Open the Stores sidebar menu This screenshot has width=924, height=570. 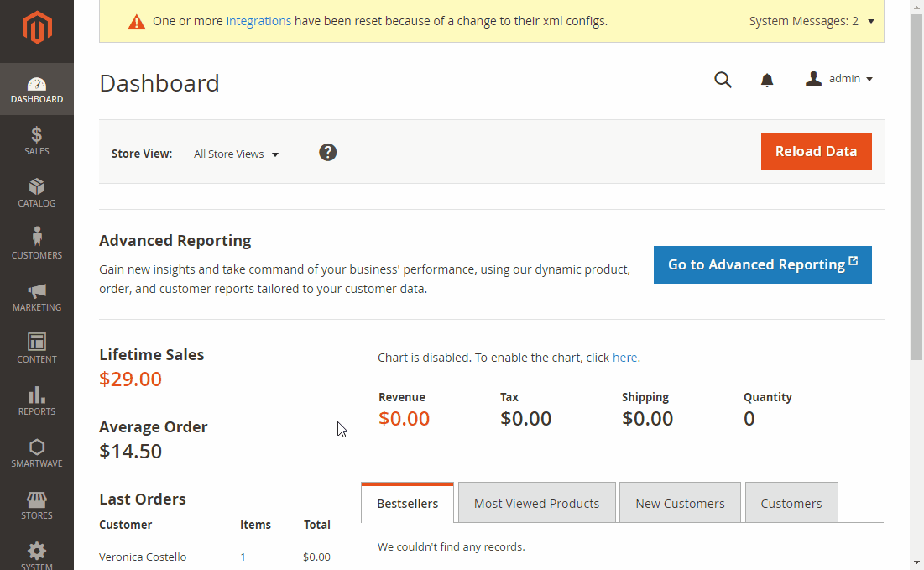pyautogui.click(x=37, y=505)
